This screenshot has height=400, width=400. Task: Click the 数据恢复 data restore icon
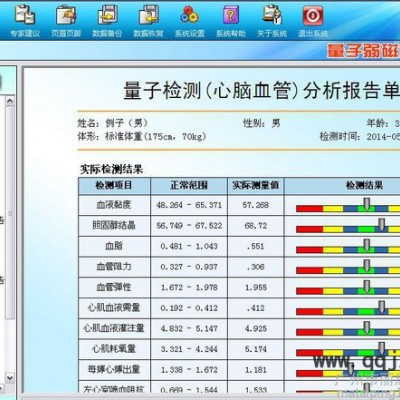click(x=148, y=16)
